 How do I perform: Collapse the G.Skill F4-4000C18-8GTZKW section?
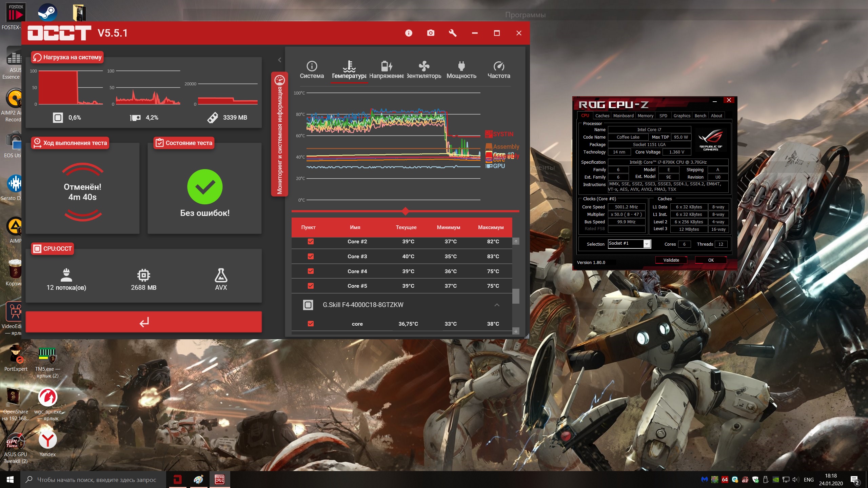click(497, 305)
